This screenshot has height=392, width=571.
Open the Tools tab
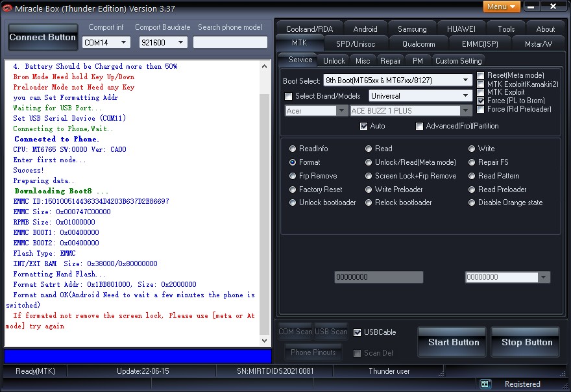(x=506, y=29)
